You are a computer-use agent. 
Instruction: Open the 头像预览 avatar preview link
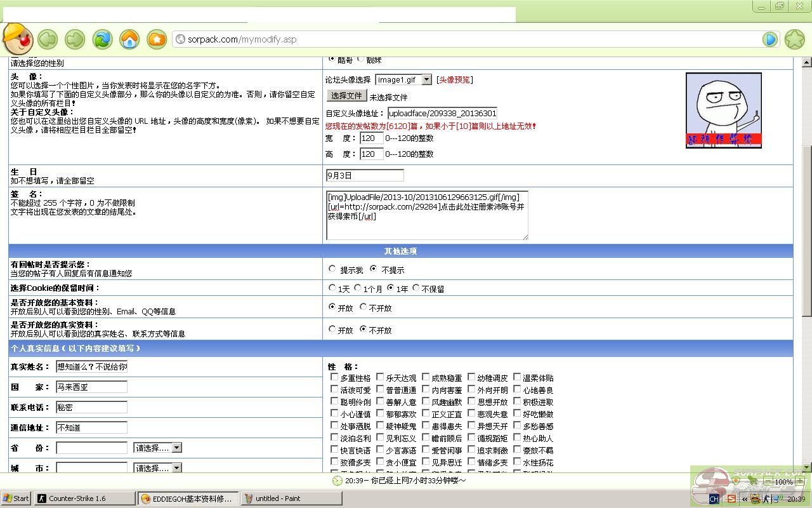pos(454,79)
